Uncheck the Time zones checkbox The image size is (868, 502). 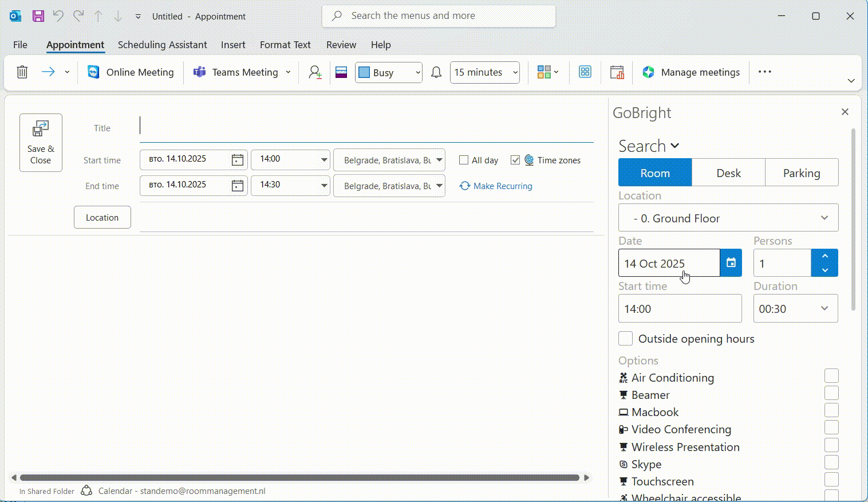tap(515, 160)
